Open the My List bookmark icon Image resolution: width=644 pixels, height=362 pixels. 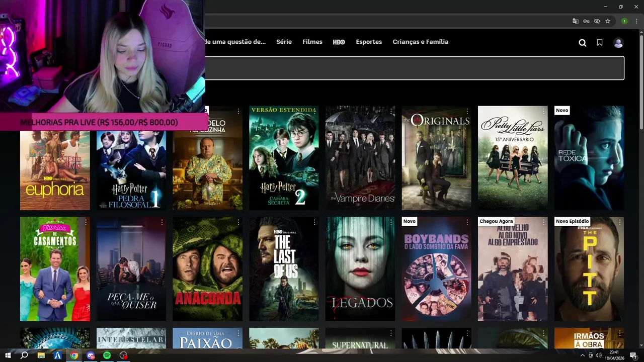pos(600,43)
